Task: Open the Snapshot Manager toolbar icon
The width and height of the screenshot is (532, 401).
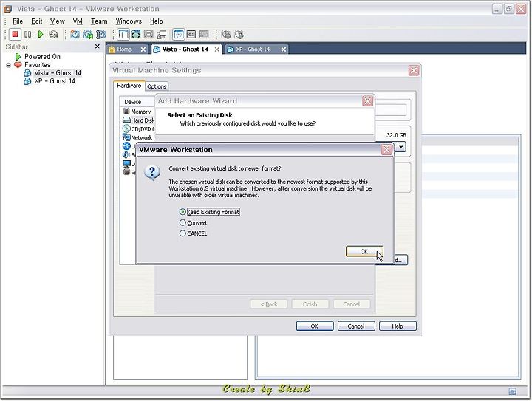Action: tap(101, 34)
